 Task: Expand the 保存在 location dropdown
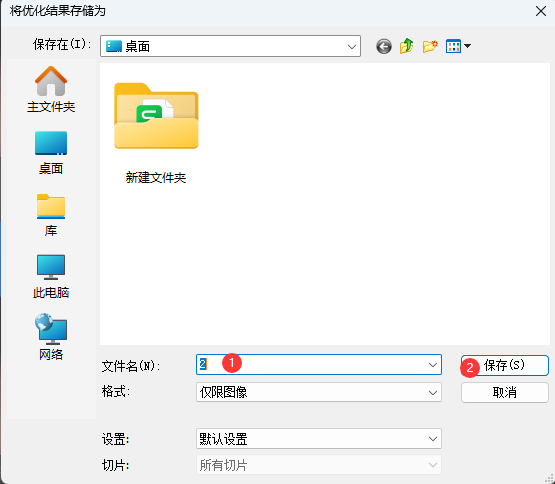[351, 46]
